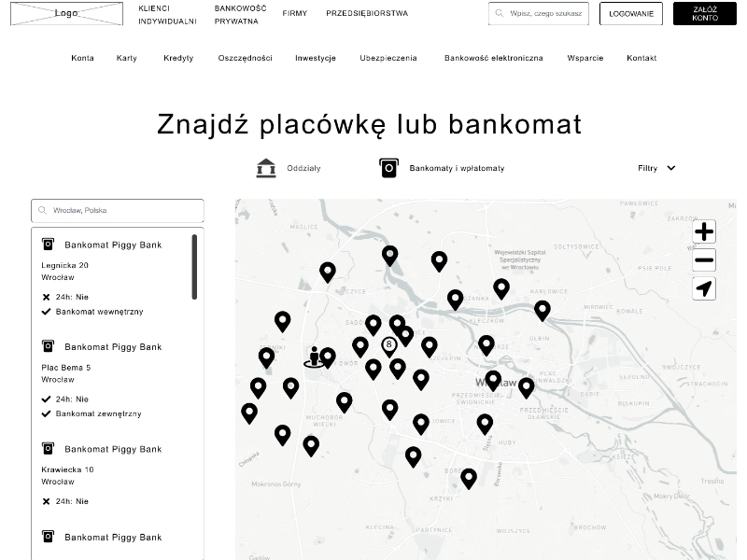Click the magnifier icon in the top search bar
The width and height of the screenshot is (747, 560).
pos(498,13)
